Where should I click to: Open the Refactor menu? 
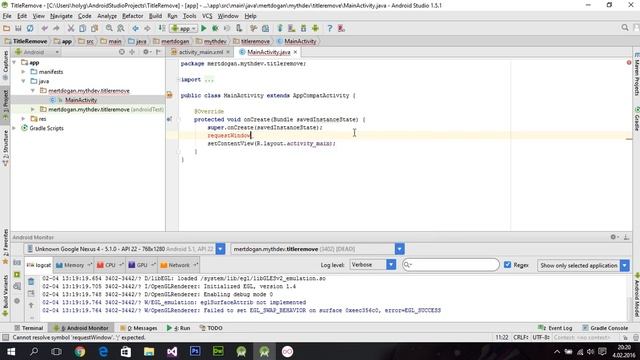point(133,16)
